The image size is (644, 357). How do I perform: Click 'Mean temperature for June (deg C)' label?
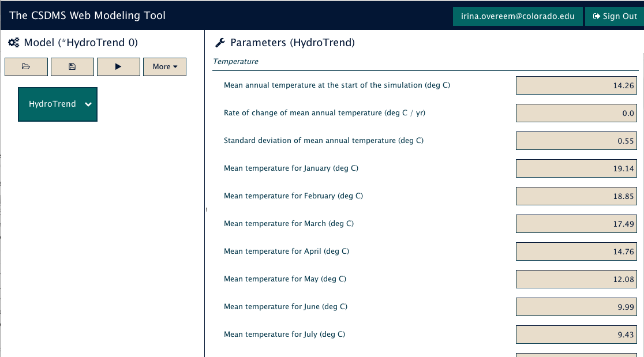pos(286,306)
